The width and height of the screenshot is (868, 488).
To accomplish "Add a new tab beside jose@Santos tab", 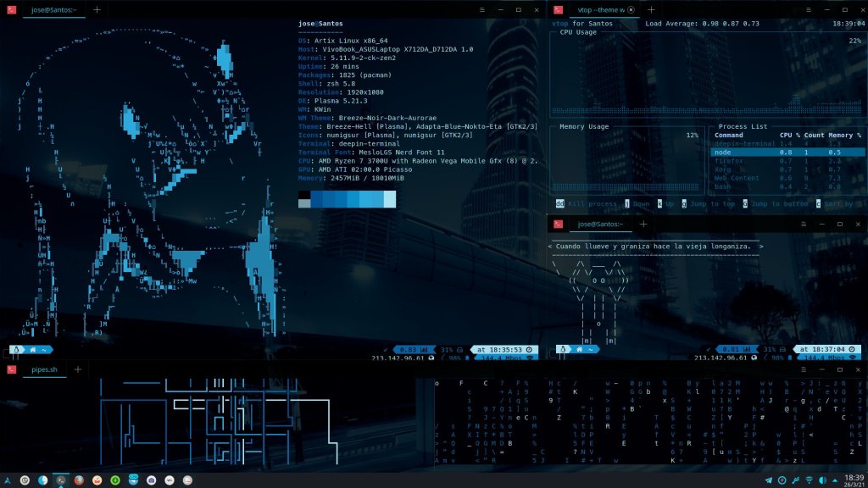I will click(x=97, y=9).
